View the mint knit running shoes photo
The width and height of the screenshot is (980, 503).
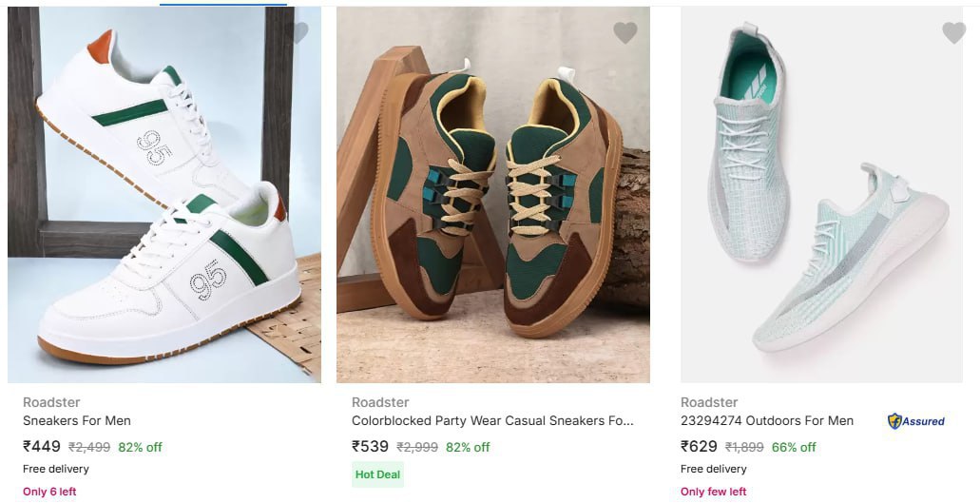click(x=821, y=195)
